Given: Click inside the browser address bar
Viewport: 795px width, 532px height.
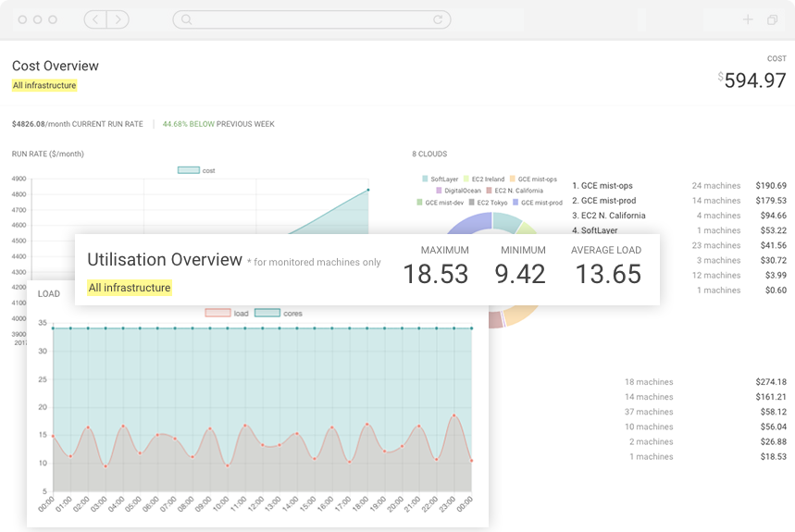Looking at the screenshot, I should (311, 19).
